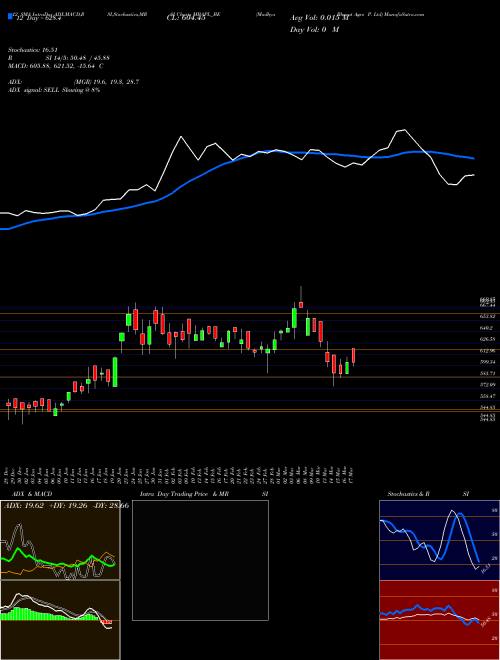500x660 pixels.
Task: Click the last red candlestick on the chart
Action: pos(354,356)
